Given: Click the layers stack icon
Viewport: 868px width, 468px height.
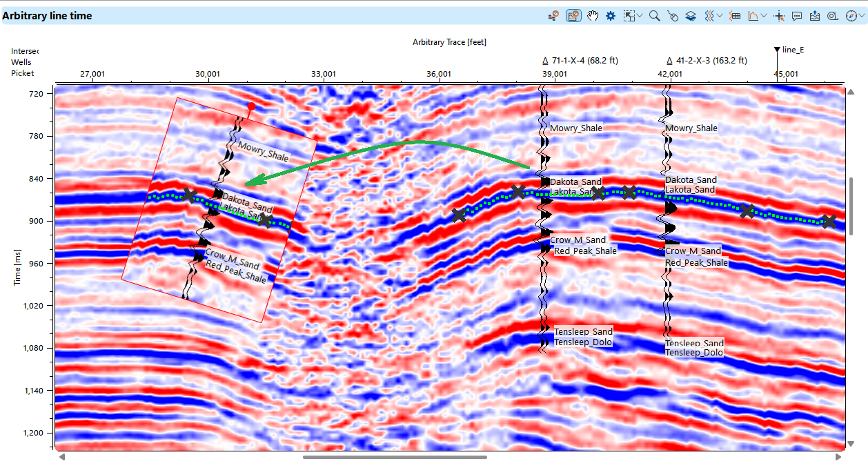Looking at the screenshot, I should (x=690, y=15).
